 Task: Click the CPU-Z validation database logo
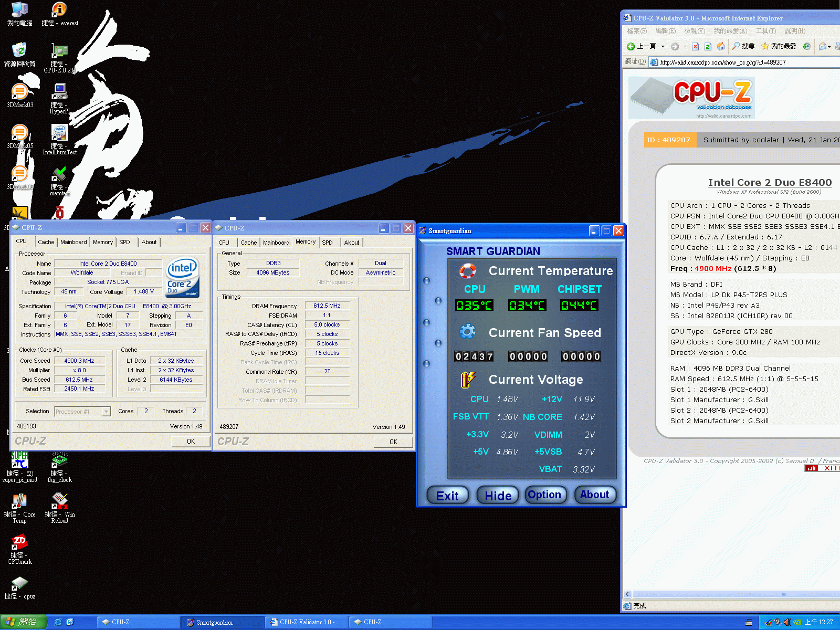click(x=691, y=98)
